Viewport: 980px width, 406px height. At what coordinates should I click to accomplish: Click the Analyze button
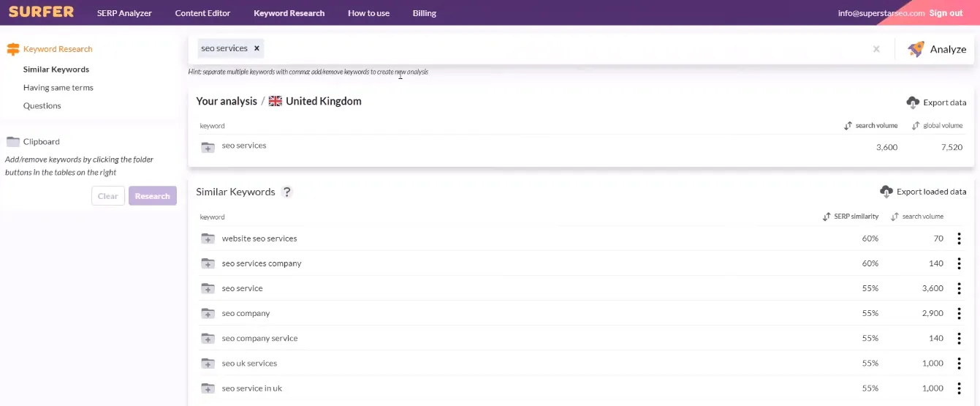coord(937,49)
